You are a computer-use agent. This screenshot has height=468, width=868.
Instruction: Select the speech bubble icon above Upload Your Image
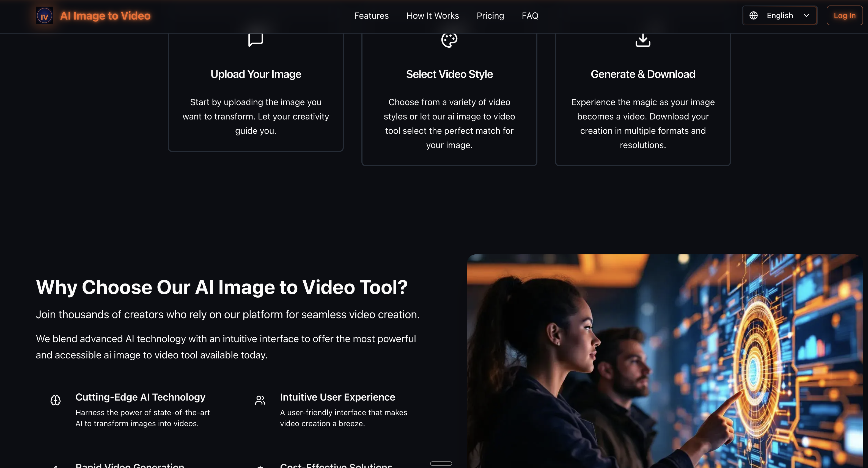coord(256,39)
